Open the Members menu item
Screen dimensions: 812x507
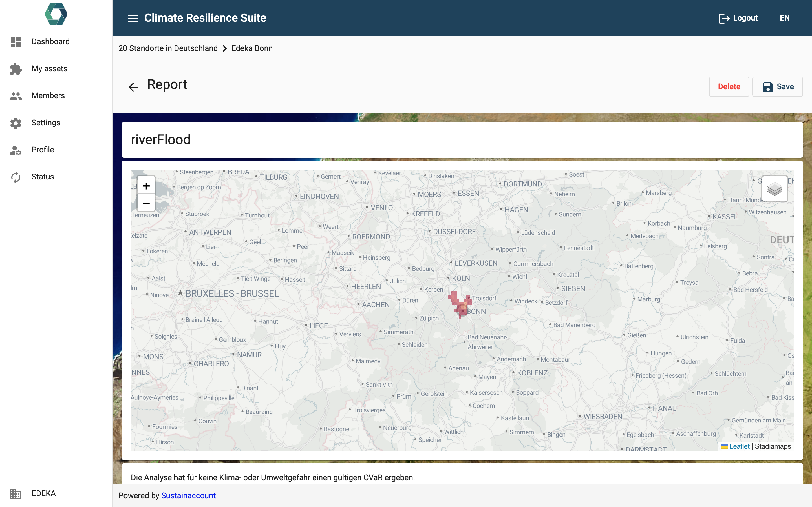tap(48, 96)
